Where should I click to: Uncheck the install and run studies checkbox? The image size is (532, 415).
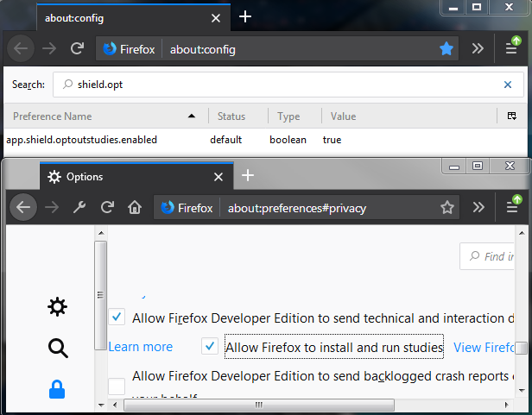click(x=209, y=346)
